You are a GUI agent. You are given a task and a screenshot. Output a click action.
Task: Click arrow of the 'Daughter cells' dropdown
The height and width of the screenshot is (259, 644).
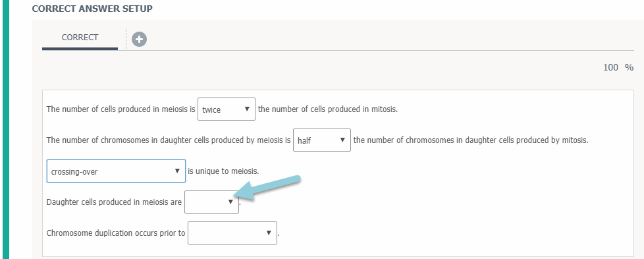pyautogui.click(x=230, y=202)
